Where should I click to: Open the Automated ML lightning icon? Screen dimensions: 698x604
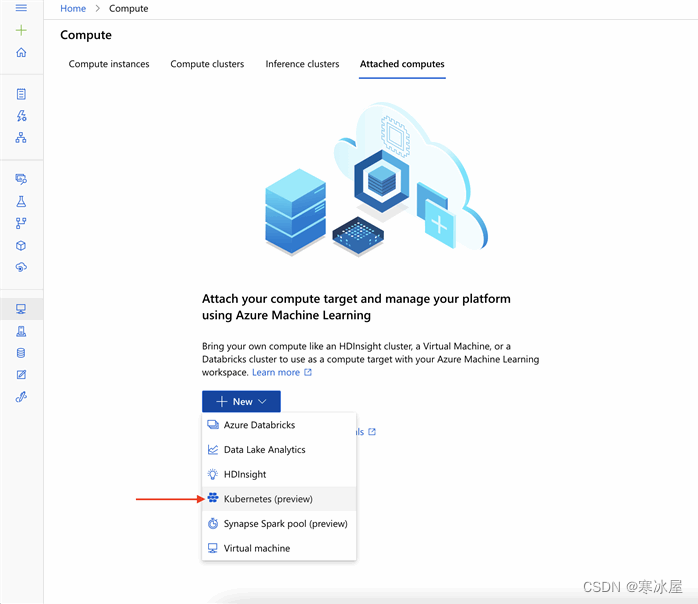coord(21,116)
